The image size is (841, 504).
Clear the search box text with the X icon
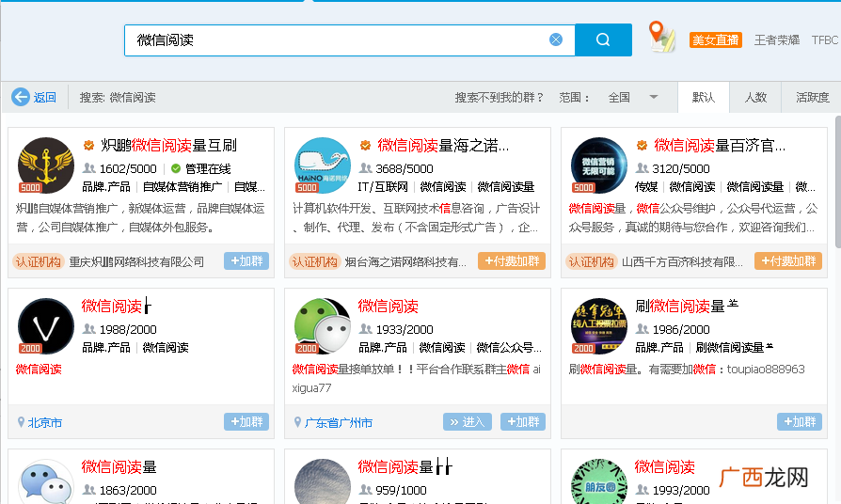click(556, 39)
